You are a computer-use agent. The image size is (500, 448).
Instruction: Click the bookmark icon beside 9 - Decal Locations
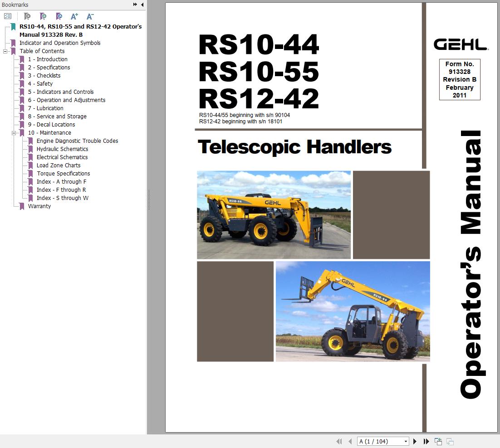coord(22,125)
